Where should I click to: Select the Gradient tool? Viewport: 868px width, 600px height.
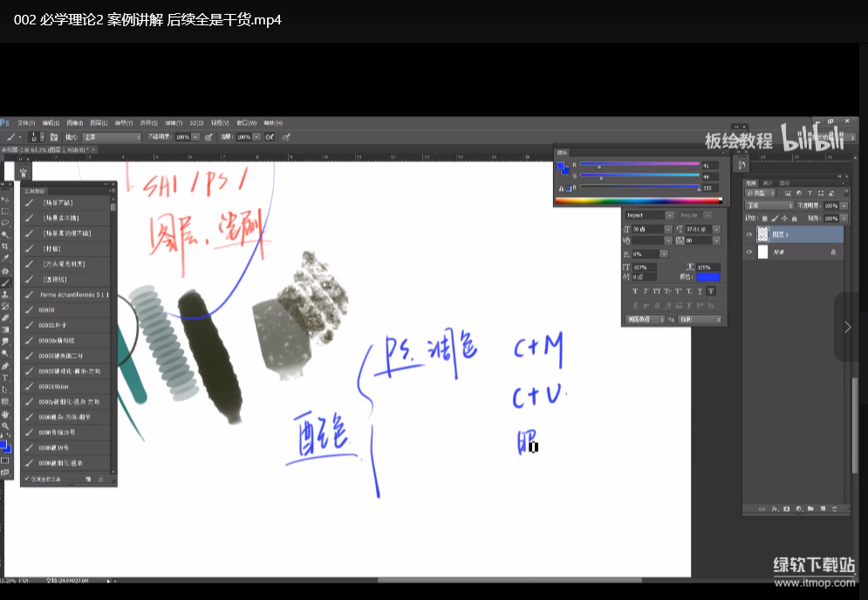tap(5, 330)
